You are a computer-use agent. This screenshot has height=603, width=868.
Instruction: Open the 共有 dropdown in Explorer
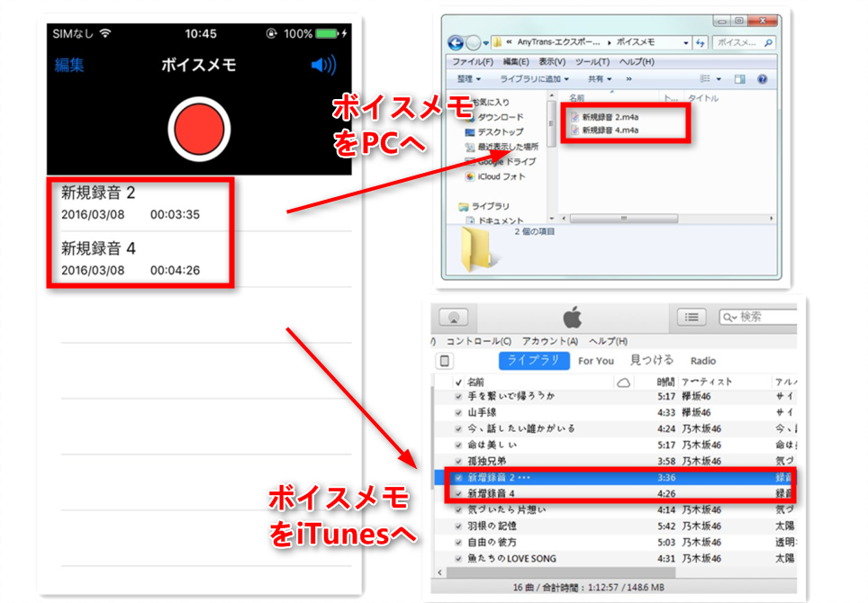tap(600, 79)
